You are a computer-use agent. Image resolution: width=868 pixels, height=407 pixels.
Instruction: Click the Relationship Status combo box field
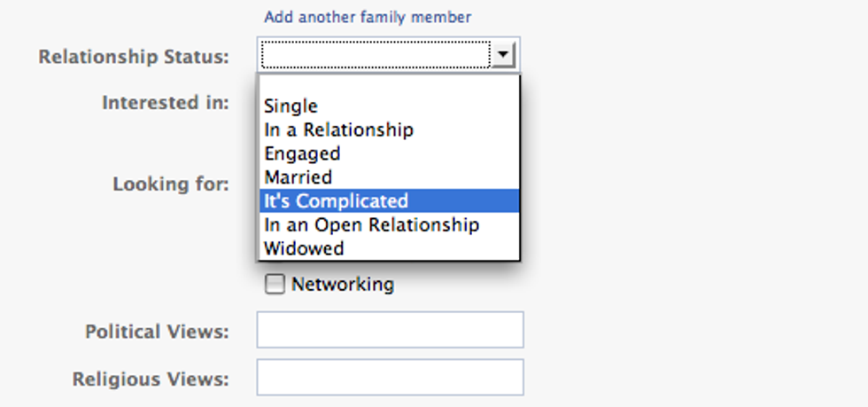coord(374,55)
